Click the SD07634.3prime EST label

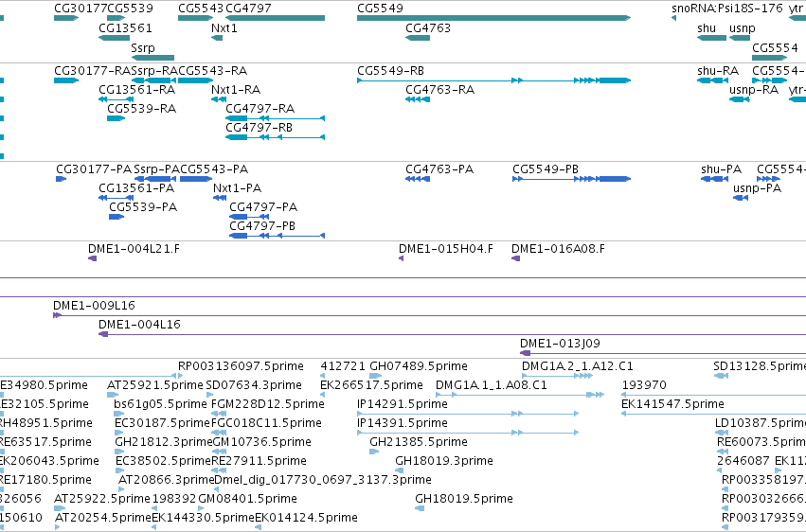(x=254, y=385)
